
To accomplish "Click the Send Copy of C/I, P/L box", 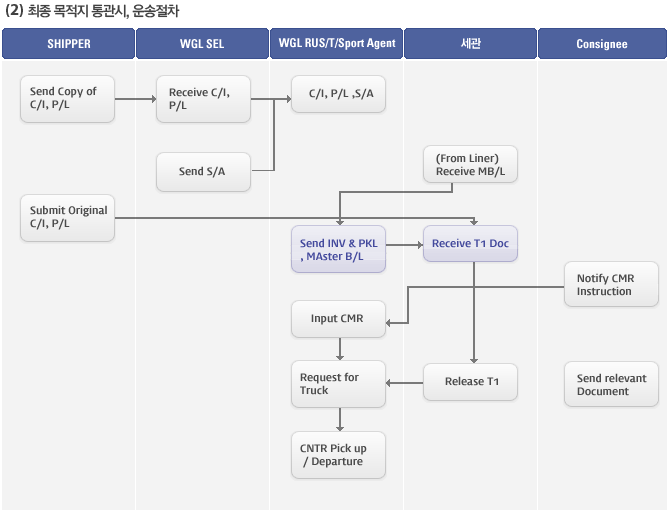I will click(68, 99).
